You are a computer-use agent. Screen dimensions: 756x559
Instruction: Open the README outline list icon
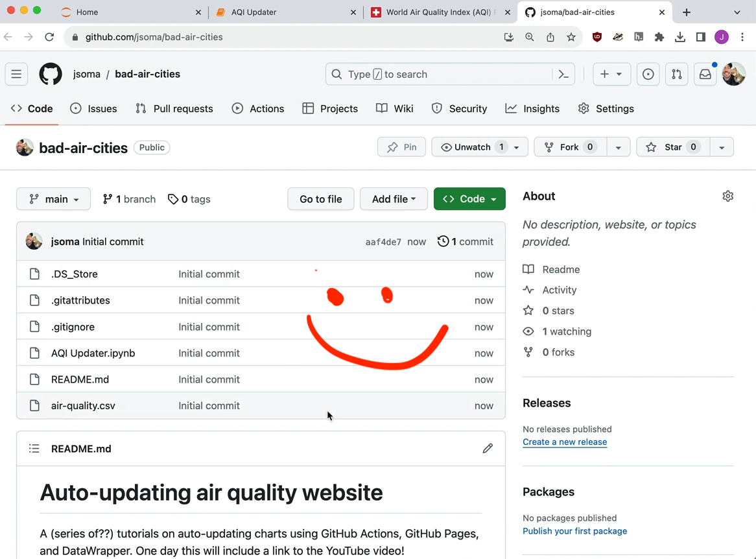pyautogui.click(x=34, y=449)
